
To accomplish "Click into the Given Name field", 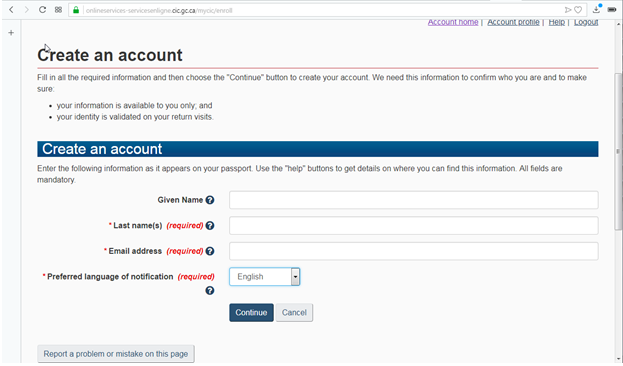I will pos(414,200).
